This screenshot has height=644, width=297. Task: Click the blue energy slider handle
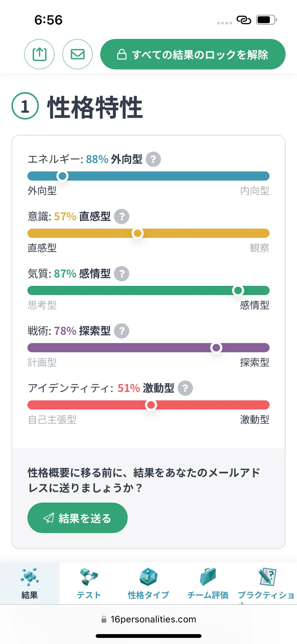coord(63,176)
